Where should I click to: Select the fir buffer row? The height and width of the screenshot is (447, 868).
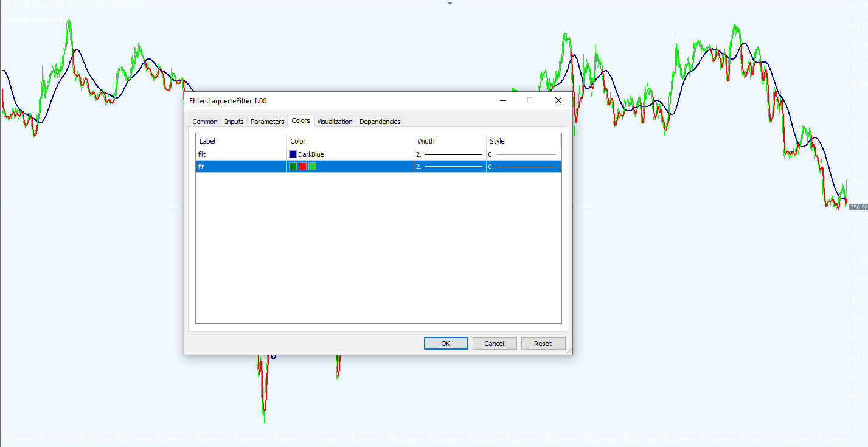click(237, 166)
